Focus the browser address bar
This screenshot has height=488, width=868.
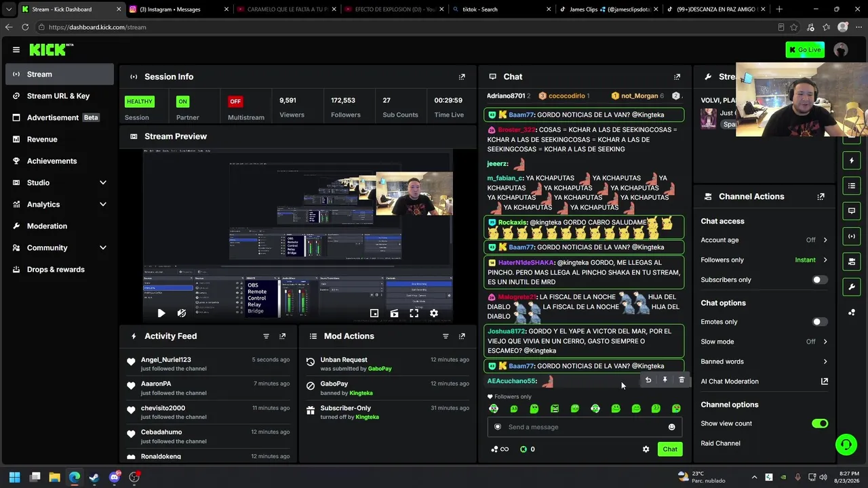pyautogui.click(x=407, y=27)
